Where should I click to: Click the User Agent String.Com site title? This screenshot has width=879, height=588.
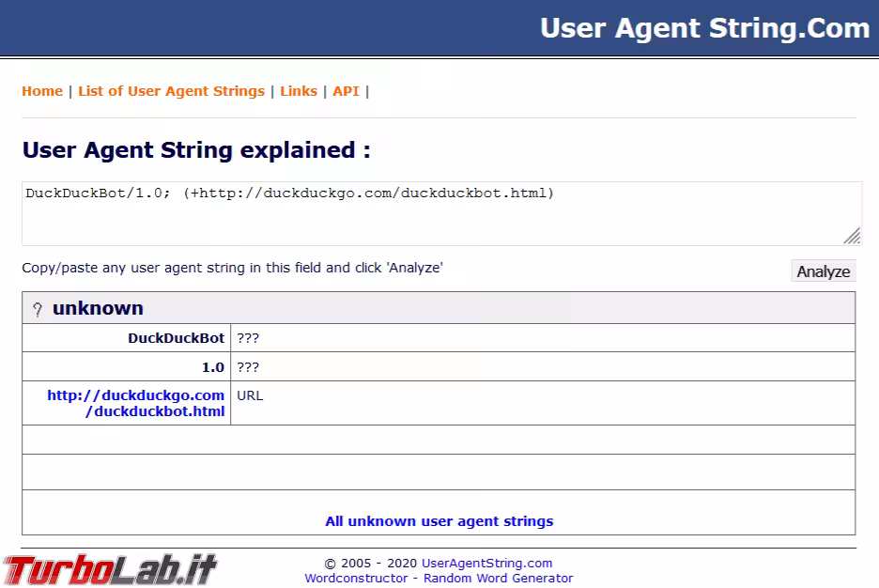point(704,28)
